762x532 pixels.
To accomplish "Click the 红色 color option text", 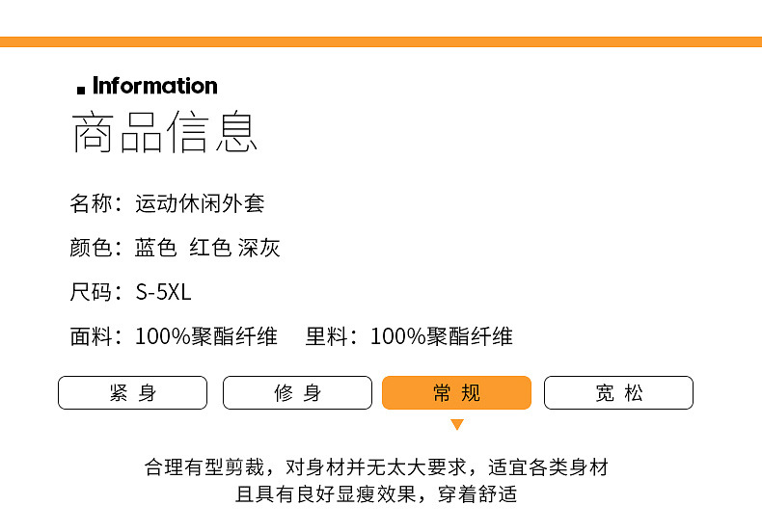I will point(210,248).
